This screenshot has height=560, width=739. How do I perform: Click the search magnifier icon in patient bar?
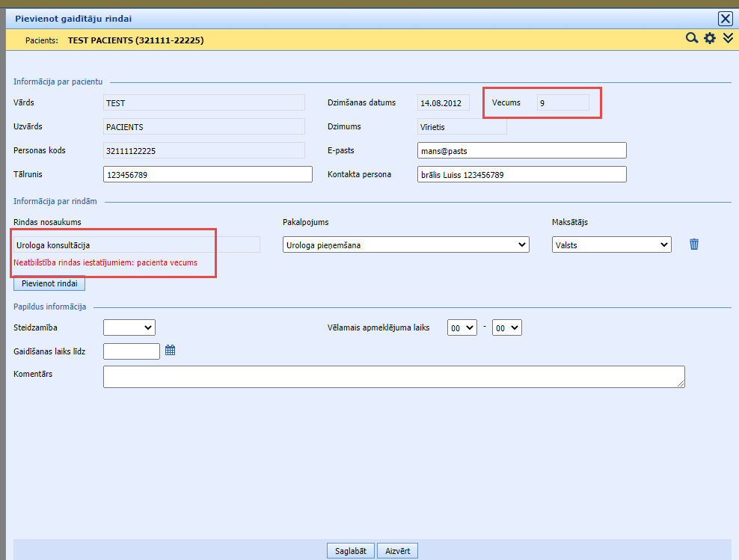coord(692,39)
